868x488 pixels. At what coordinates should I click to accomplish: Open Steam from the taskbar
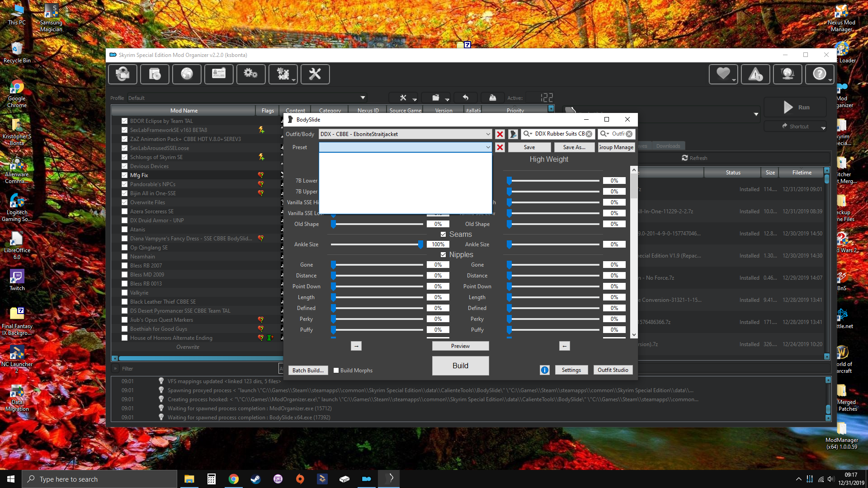pyautogui.click(x=256, y=479)
